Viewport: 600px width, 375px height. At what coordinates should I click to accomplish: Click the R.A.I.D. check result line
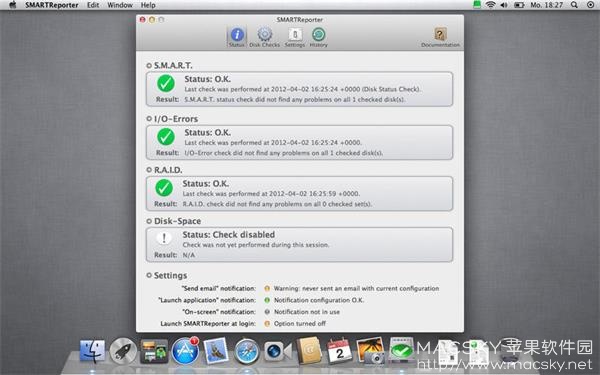click(277, 204)
